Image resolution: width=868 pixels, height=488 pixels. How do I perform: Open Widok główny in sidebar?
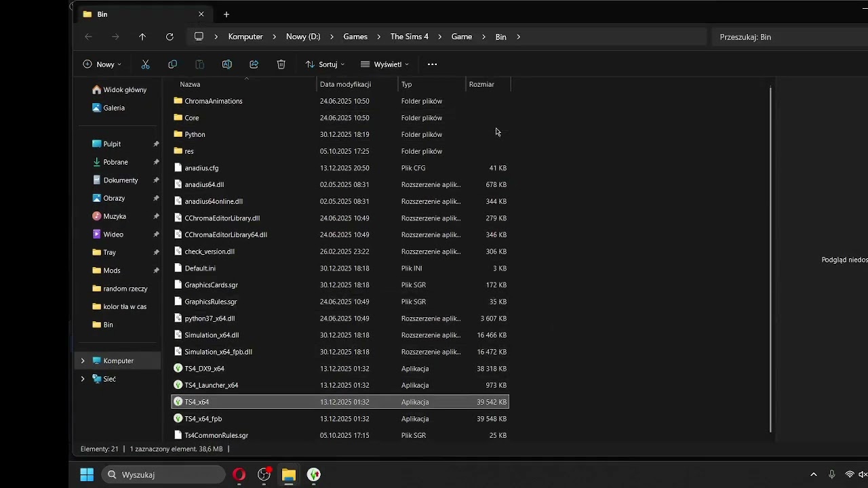pyautogui.click(x=119, y=89)
